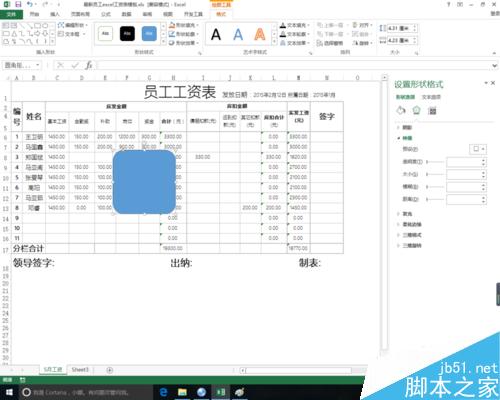
Task: Undo the last action in Quick Access
Action: tap(30, 4)
